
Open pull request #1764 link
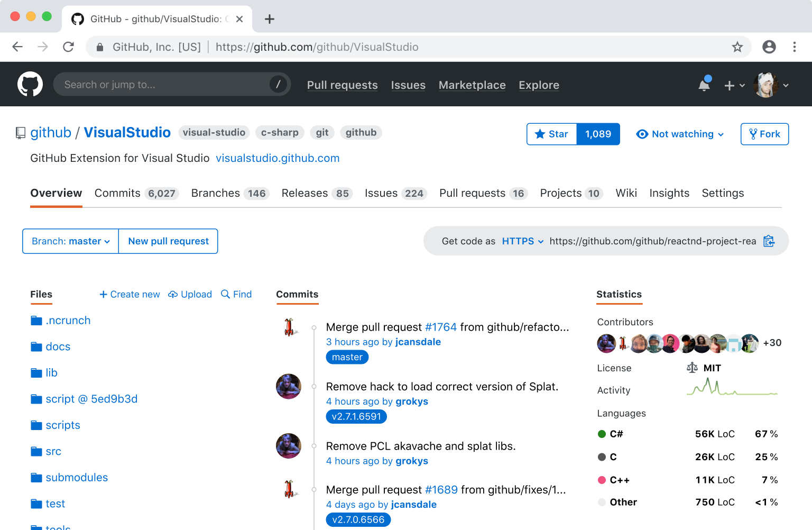tap(441, 327)
